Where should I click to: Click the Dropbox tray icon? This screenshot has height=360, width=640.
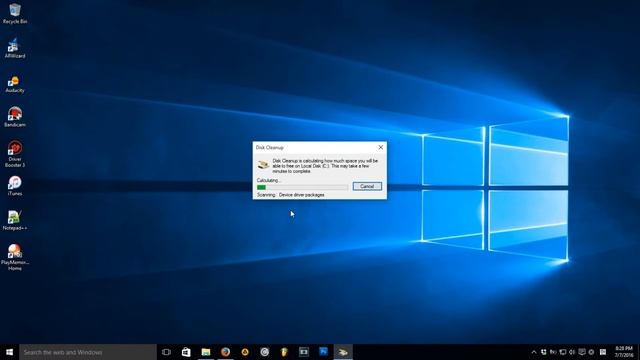544,352
